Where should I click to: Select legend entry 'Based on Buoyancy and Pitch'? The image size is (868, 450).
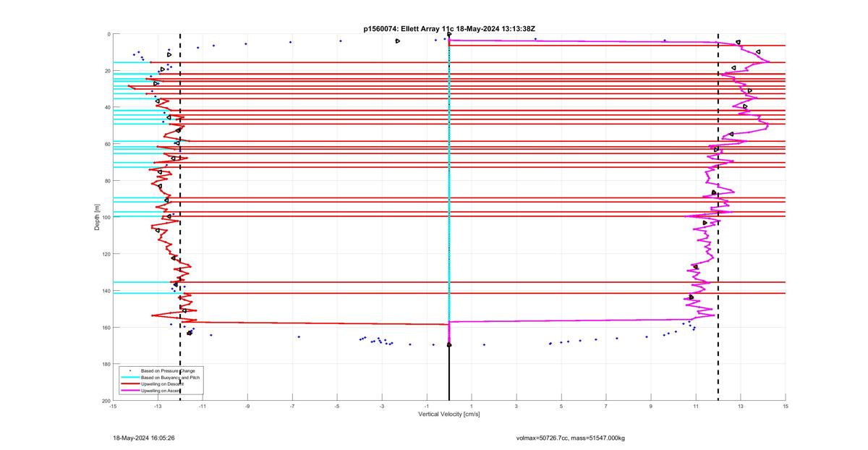tap(170, 378)
